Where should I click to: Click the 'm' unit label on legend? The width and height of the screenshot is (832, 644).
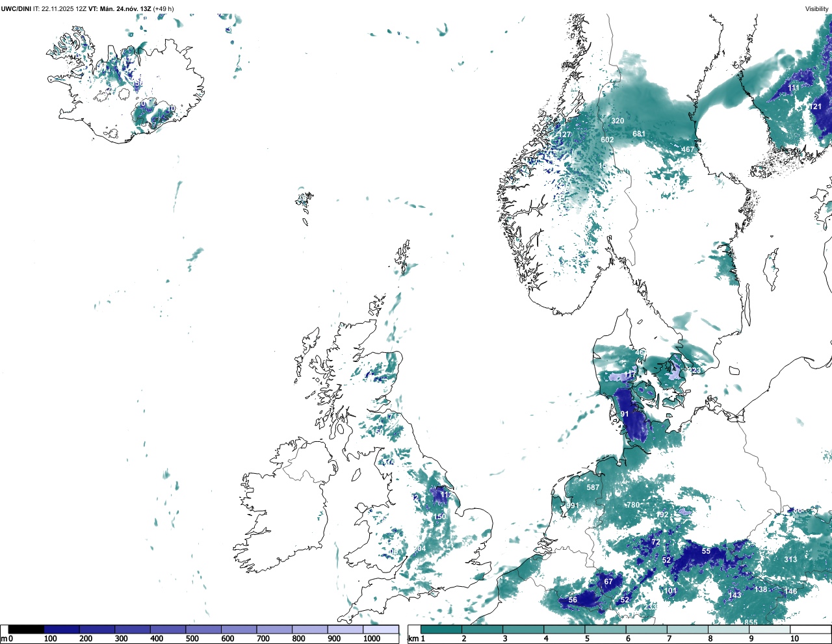click(x=4, y=639)
